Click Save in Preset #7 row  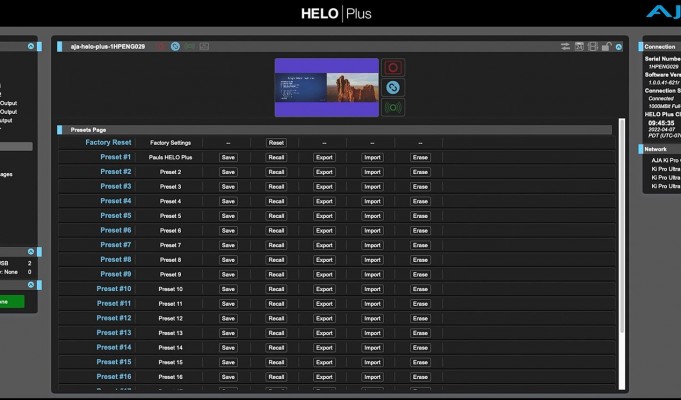pos(228,245)
